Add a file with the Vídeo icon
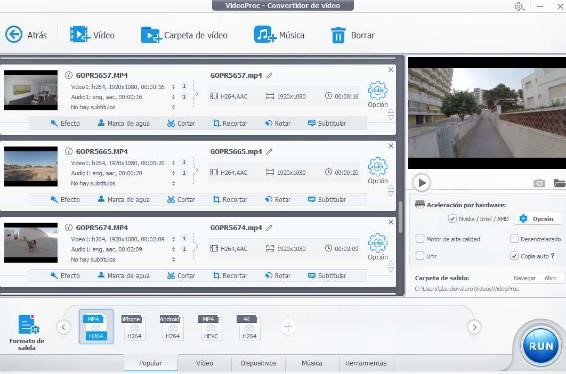This screenshot has height=374, width=566. 79,34
